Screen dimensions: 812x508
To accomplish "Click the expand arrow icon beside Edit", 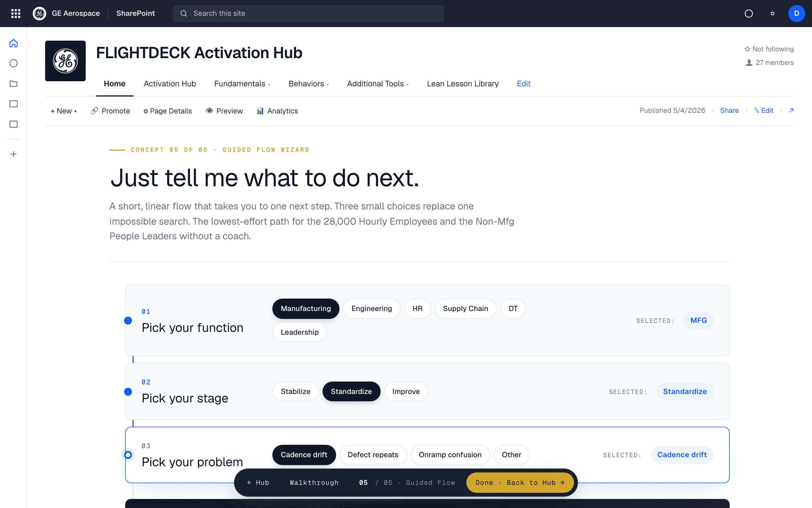I will tap(791, 111).
